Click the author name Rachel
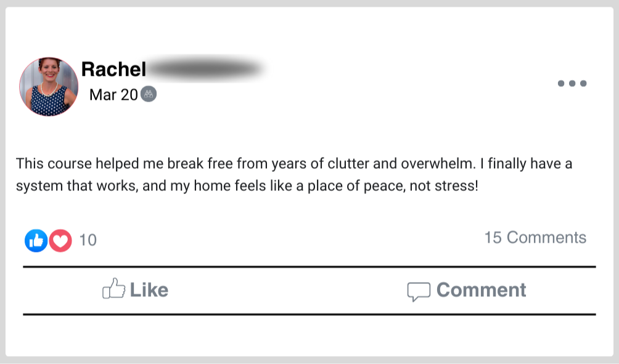This screenshot has height=364, width=619. click(x=113, y=69)
